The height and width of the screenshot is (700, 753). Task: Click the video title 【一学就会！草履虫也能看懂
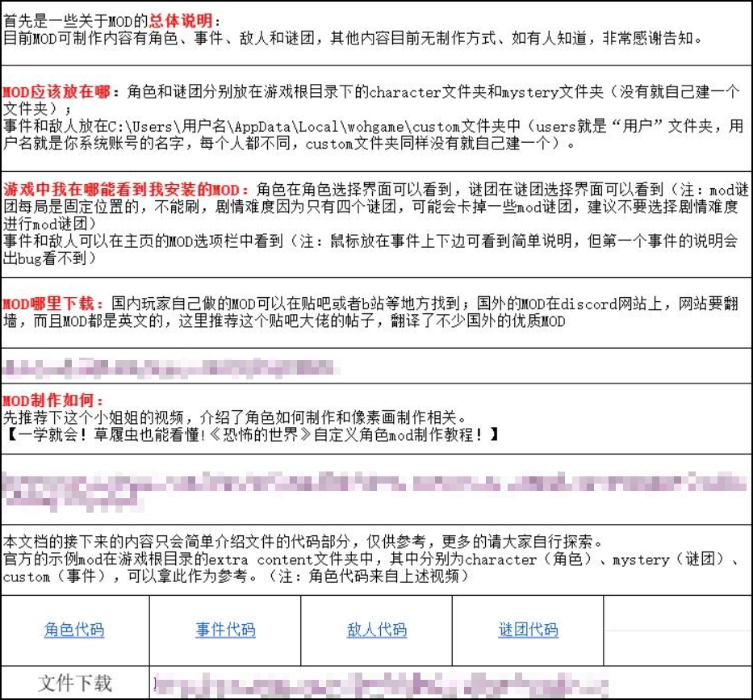pyautogui.click(x=252, y=435)
